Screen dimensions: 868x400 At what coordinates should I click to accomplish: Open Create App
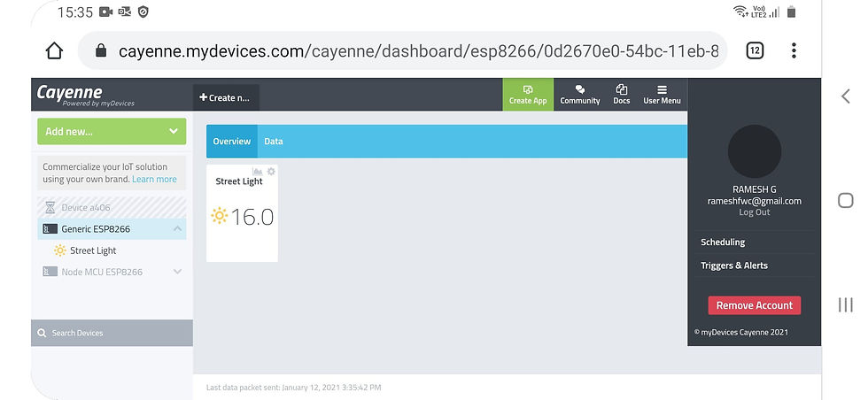pyautogui.click(x=528, y=95)
